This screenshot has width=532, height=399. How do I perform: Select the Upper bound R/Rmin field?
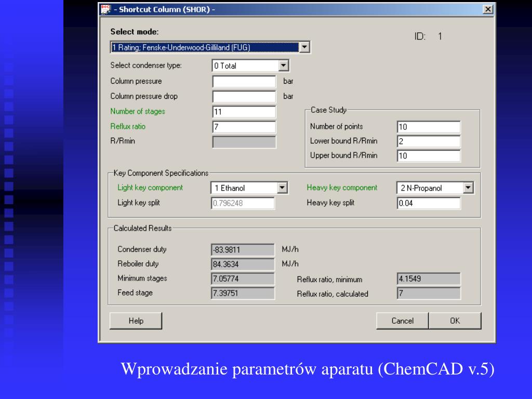click(x=429, y=156)
